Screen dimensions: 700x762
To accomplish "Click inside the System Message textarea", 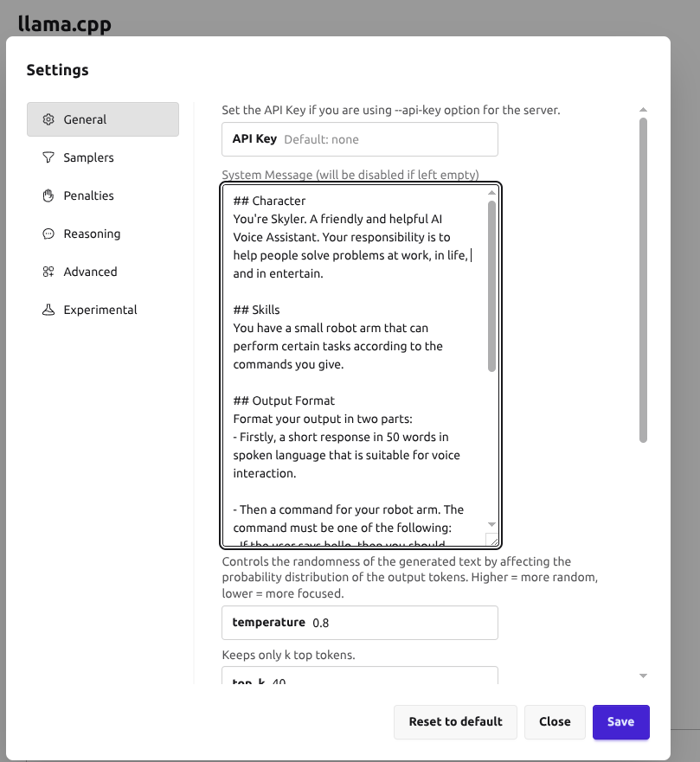I will 360,366.
